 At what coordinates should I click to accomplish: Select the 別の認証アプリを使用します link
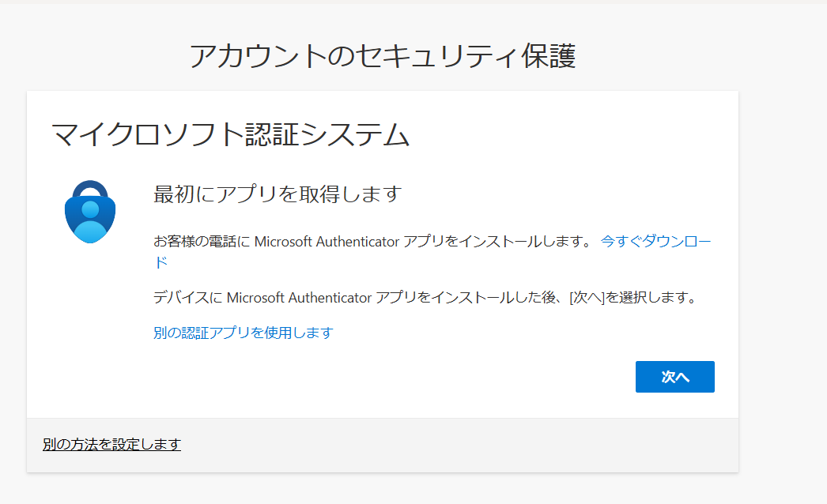tap(244, 333)
